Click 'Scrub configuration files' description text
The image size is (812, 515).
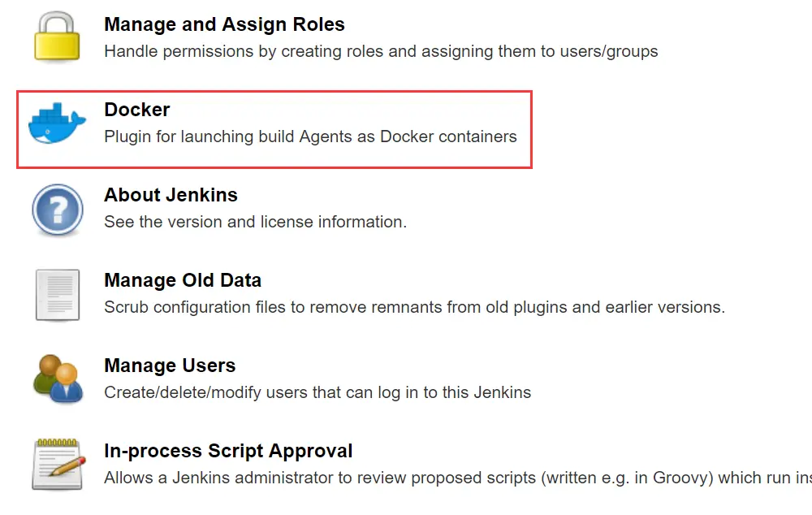[414, 307]
